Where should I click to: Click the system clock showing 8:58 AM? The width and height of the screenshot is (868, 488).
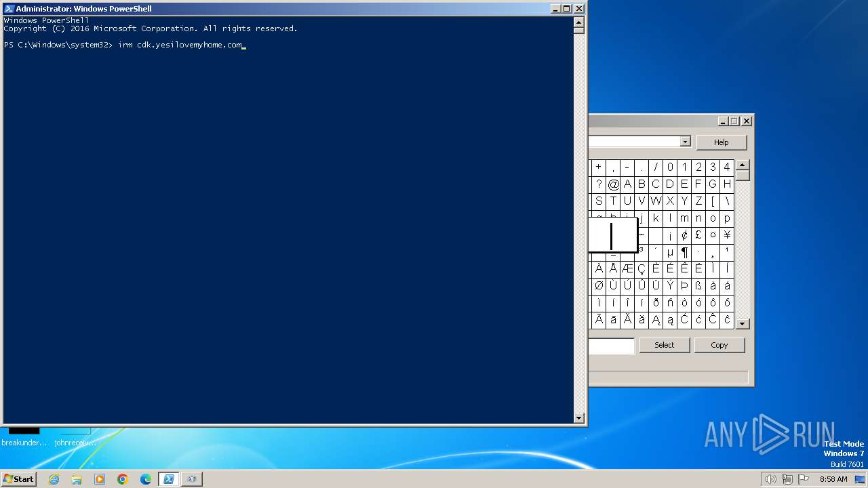coord(833,479)
